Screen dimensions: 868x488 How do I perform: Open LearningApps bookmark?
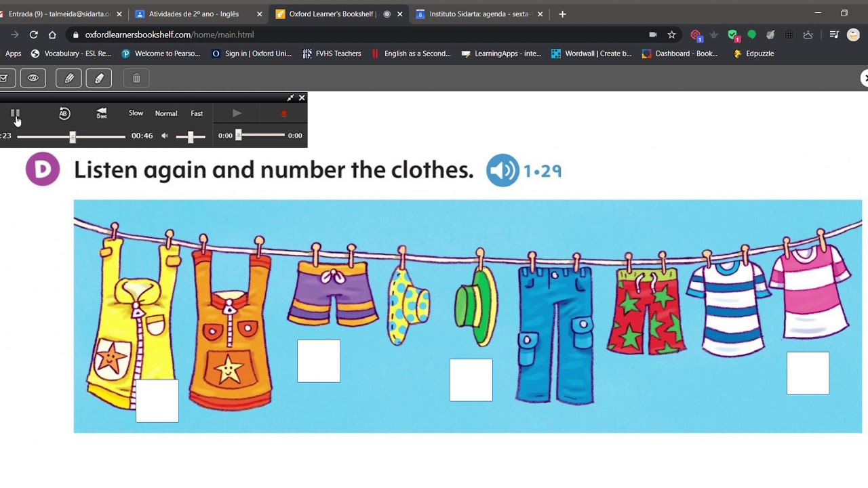point(501,54)
